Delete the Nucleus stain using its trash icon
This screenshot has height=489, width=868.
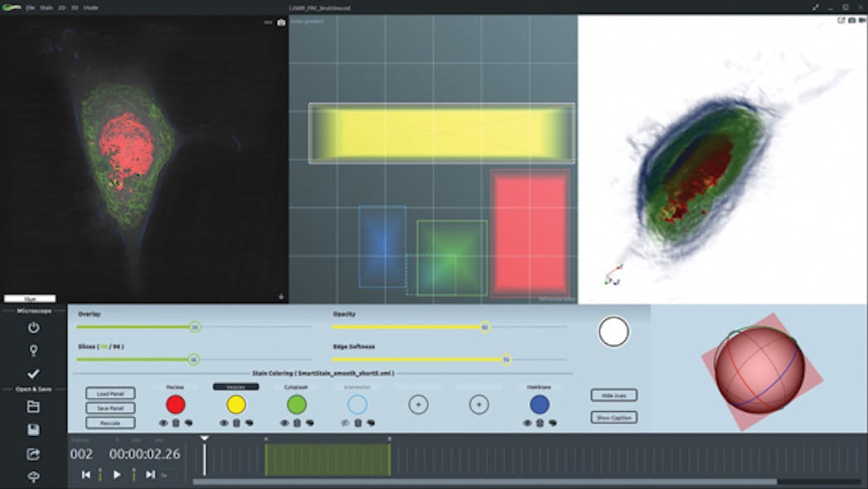pos(175,421)
